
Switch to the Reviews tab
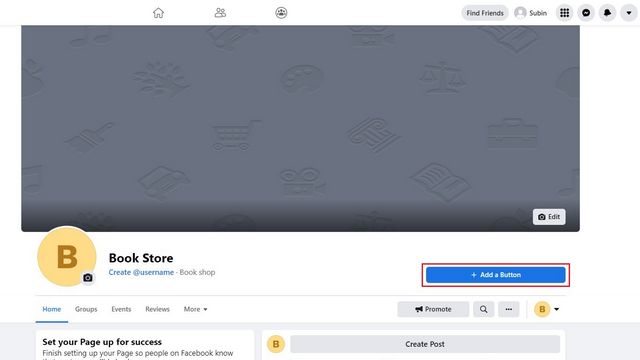click(x=157, y=309)
